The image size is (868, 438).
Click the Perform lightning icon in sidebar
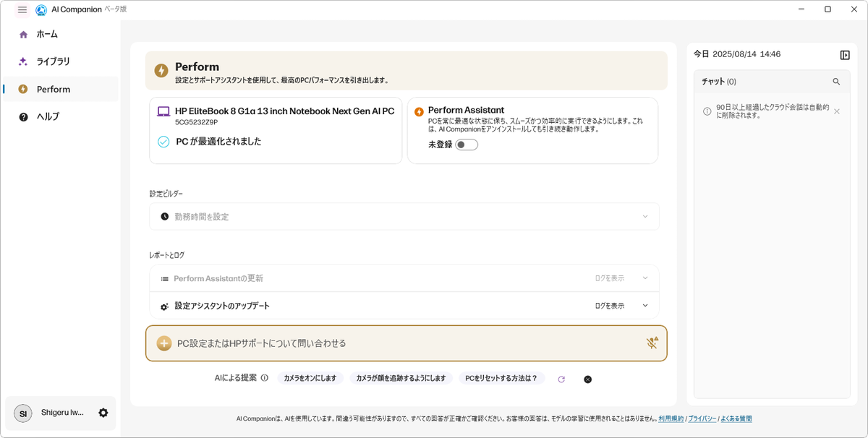(23, 89)
